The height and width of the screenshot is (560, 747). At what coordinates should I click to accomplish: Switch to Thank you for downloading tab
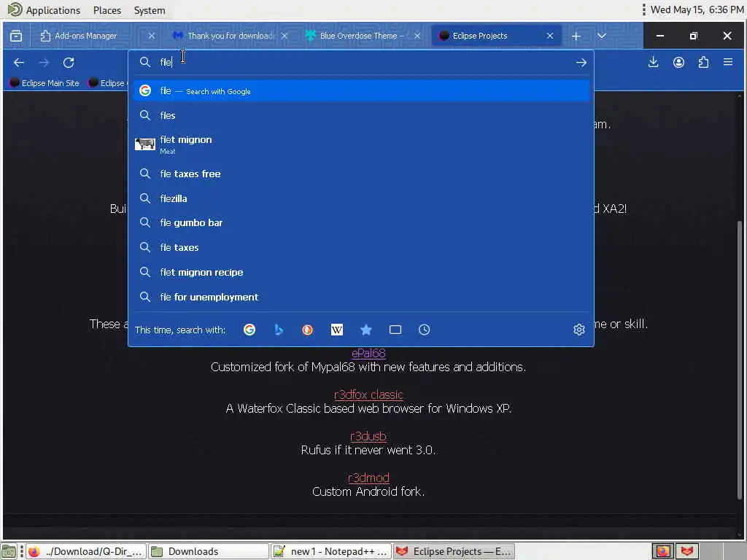pos(231,36)
